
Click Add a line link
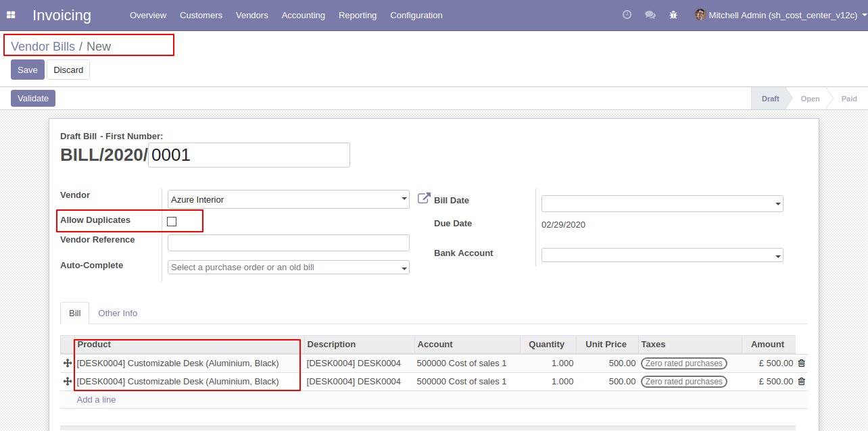coord(96,400)
